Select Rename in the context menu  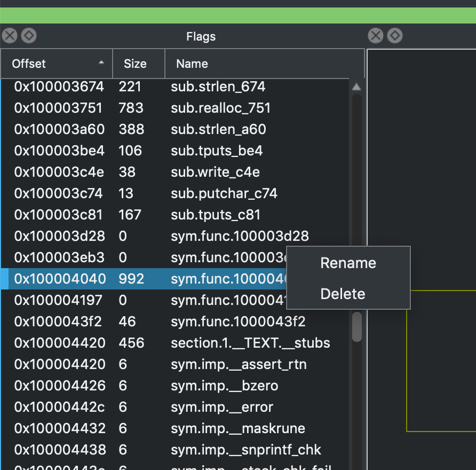[x=347, y=263]
